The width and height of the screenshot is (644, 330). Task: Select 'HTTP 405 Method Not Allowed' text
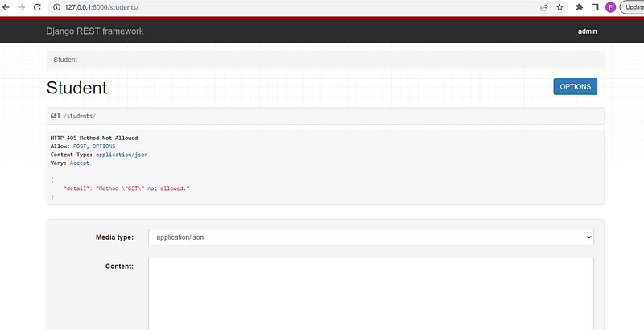coord(94,138)
